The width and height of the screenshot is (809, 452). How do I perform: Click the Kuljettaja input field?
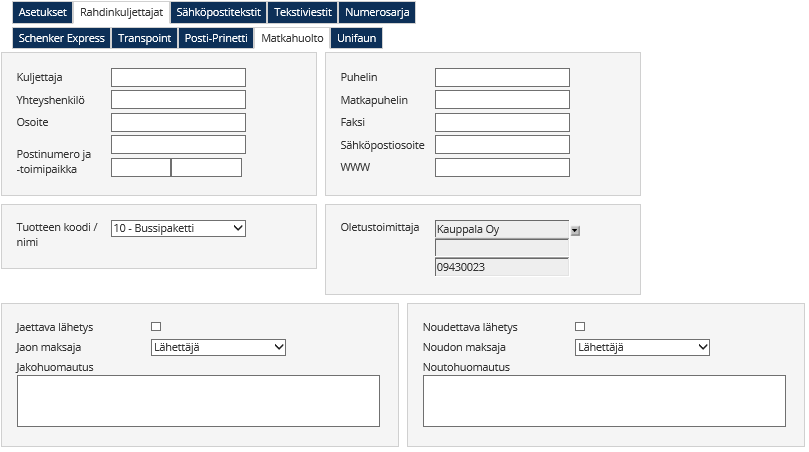[x=178, y=78]
